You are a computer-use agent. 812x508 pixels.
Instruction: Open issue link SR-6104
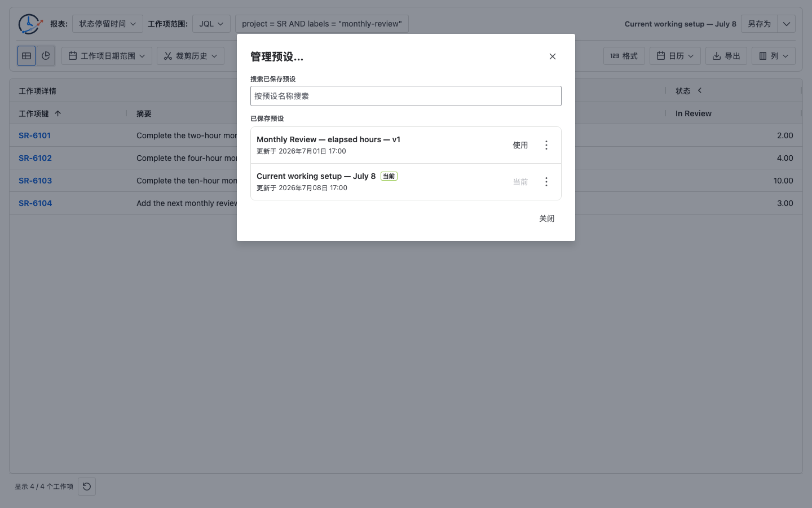pos(35,203)
